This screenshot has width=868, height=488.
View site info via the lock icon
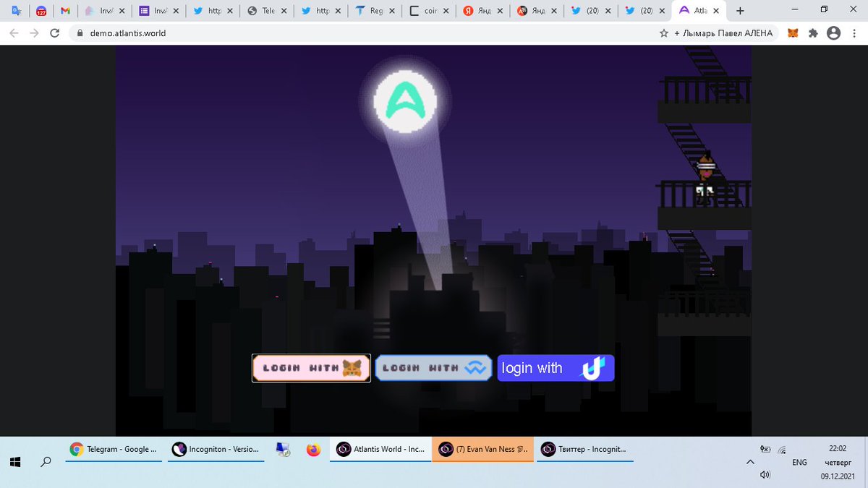(80, 33)
